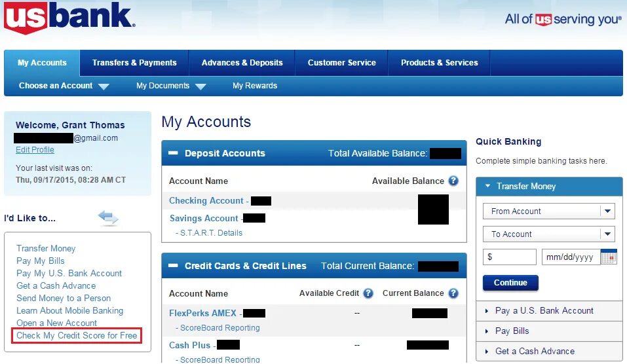Open the Savings Account link
Image resolution: width=627 pixels, height=364 pixels.
pyautogui.click(x=204, y=218)
